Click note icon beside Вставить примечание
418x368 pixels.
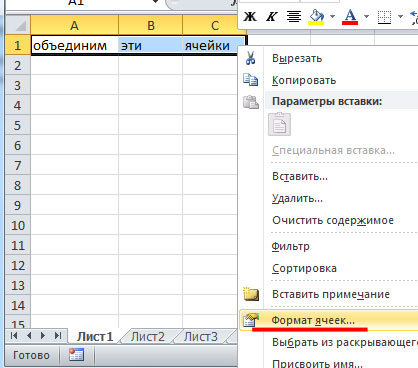251,294
